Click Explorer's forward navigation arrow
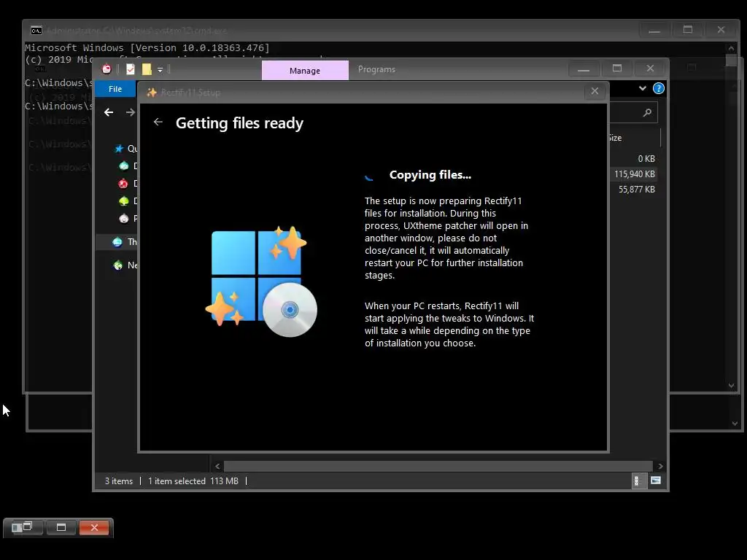The image size is (747, 560). pyautogui.click(x=130, y=112)
